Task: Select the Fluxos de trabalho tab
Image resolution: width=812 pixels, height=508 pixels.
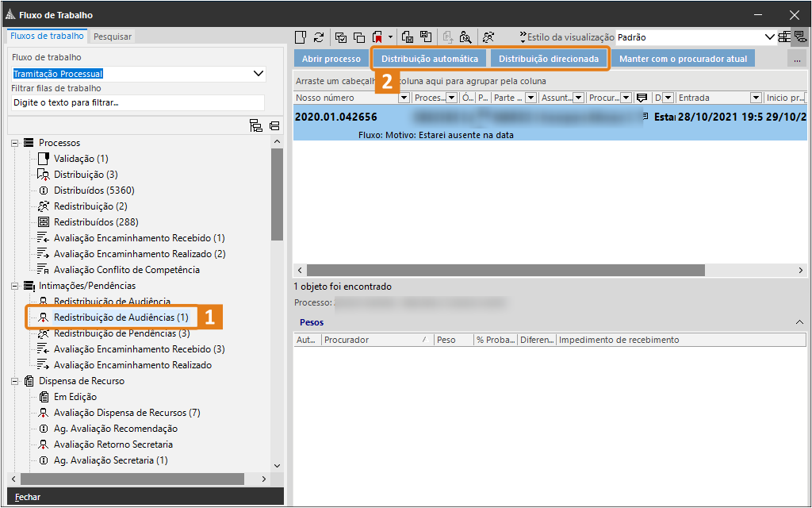Action: [x=47, y=36]
